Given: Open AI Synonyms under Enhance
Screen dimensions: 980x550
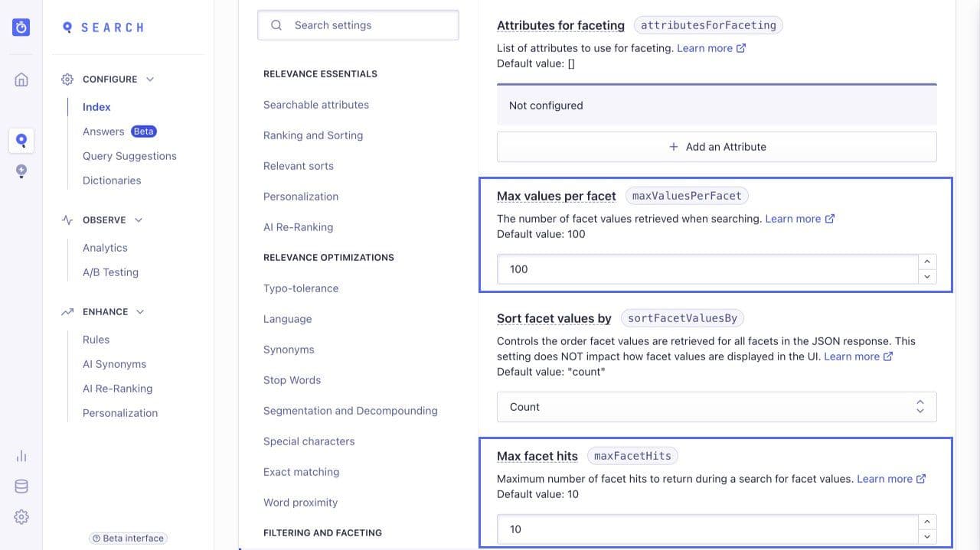Looking at the screenshot, I should pos(114,364).
